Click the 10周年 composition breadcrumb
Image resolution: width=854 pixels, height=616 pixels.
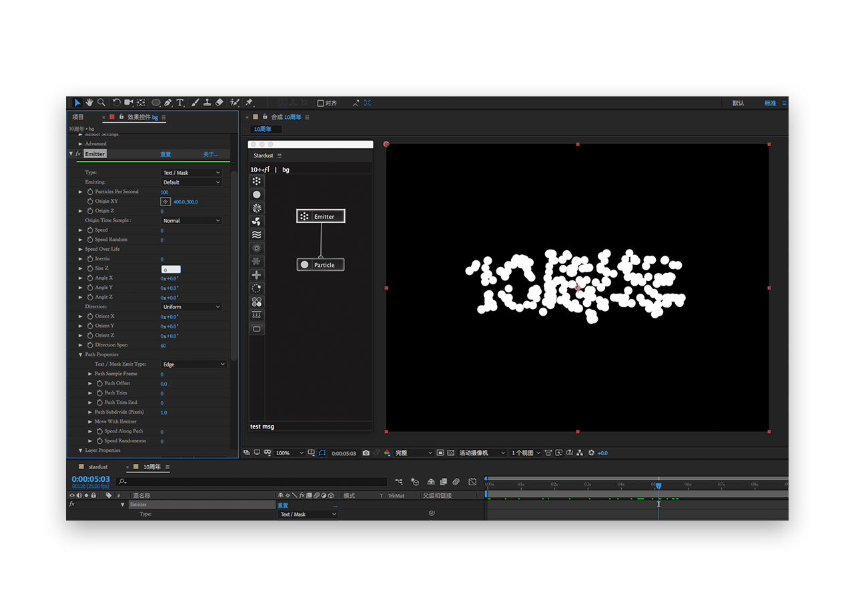tap(263, 129)
